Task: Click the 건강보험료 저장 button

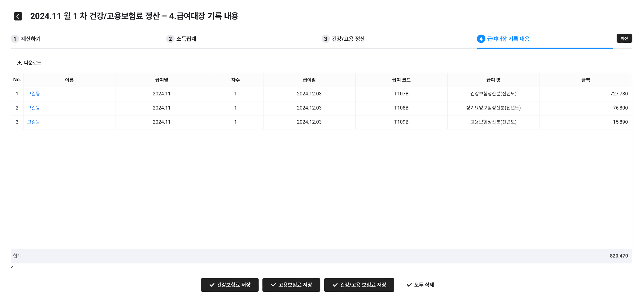Action: click(x=229, y=285)
